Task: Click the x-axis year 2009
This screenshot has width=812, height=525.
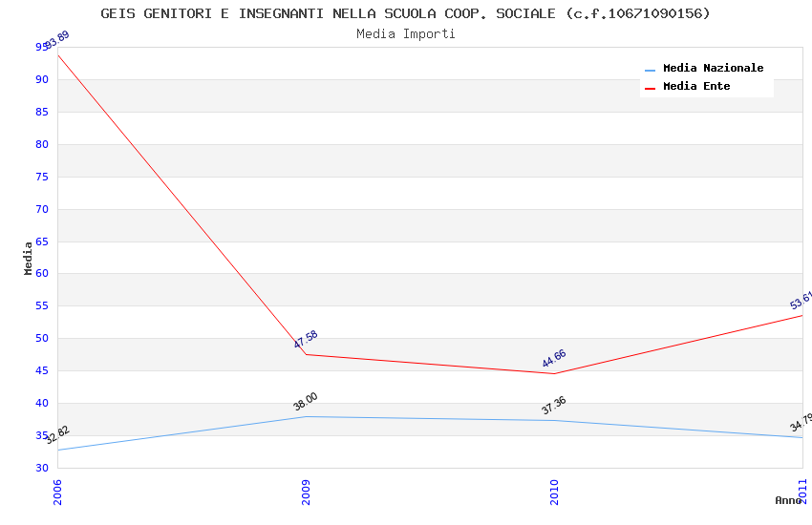Action: pyautogui.click(x=306, y=492)
